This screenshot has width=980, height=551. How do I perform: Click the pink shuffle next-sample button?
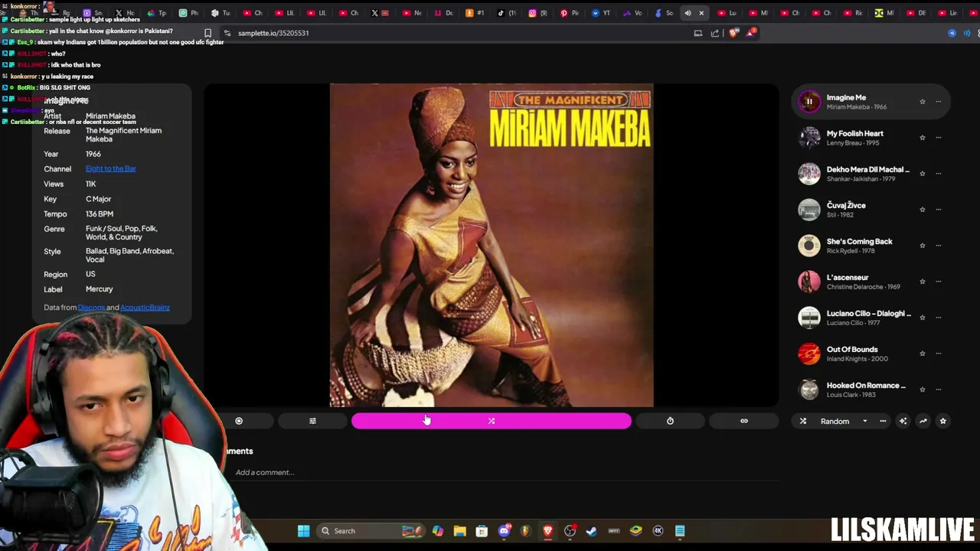point(492,421)
